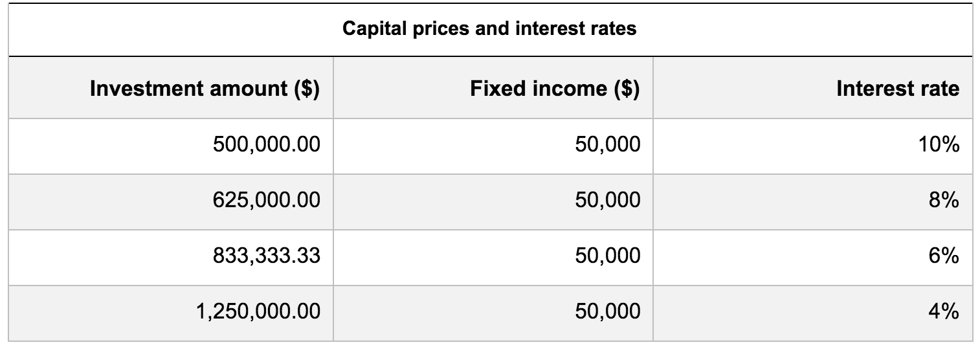Select the 'Interest rate' column header
Image resolution: width=980 pixels, height=347 pixels.
tap(898, 88)
